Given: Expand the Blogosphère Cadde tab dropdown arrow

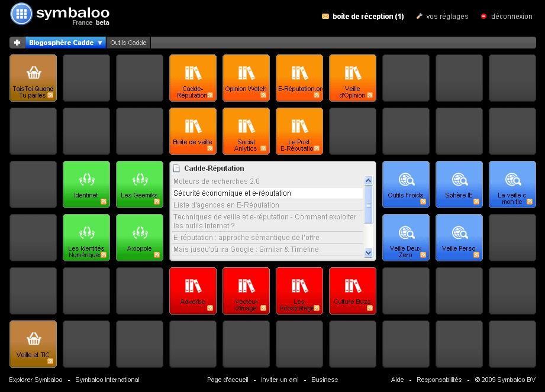Looking at the screenshot, I should pyautogui.click(x=100, y=43).
